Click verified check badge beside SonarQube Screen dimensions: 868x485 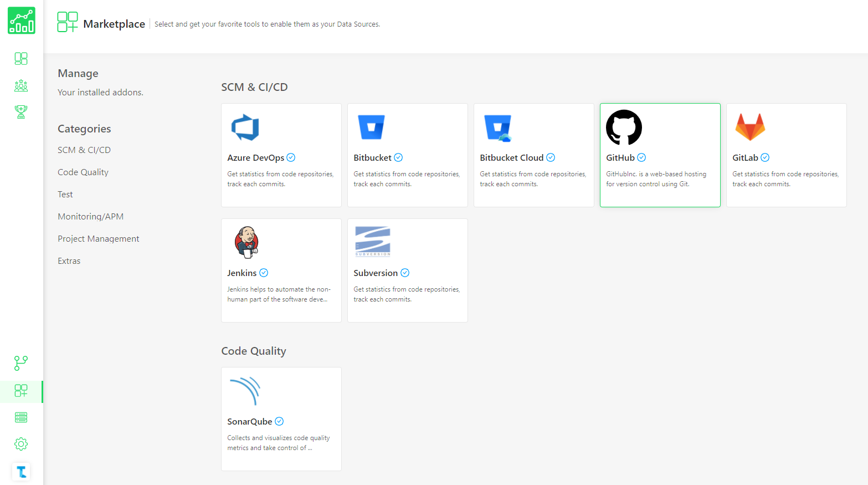pyautogui.click(x=279, y=421)
